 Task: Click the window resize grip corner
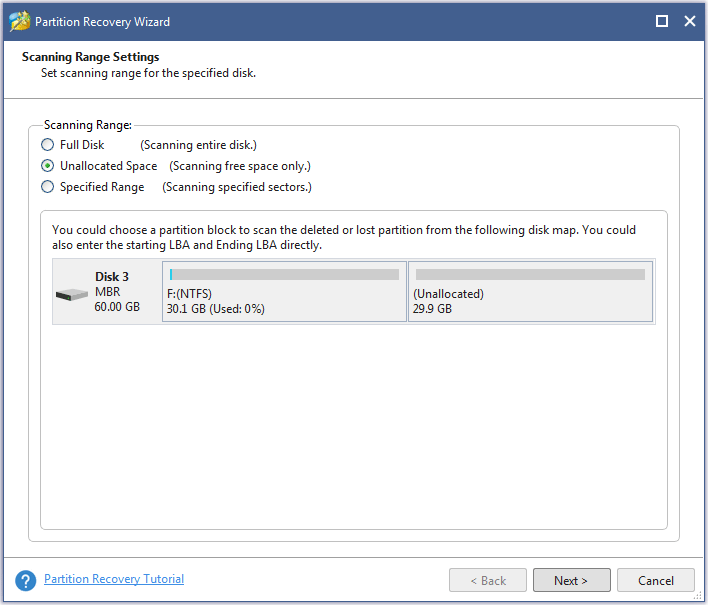(x=698, y=596)
